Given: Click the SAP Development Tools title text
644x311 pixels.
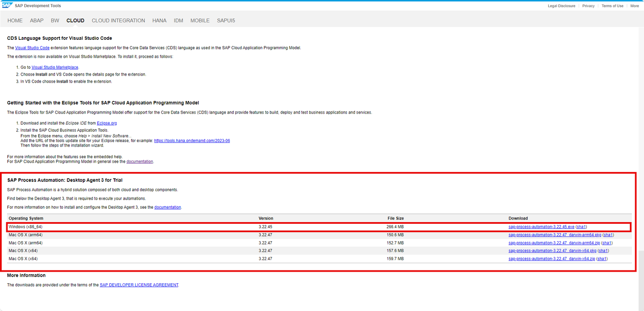Looking at the screenshot, I should [x=38, y=6].
